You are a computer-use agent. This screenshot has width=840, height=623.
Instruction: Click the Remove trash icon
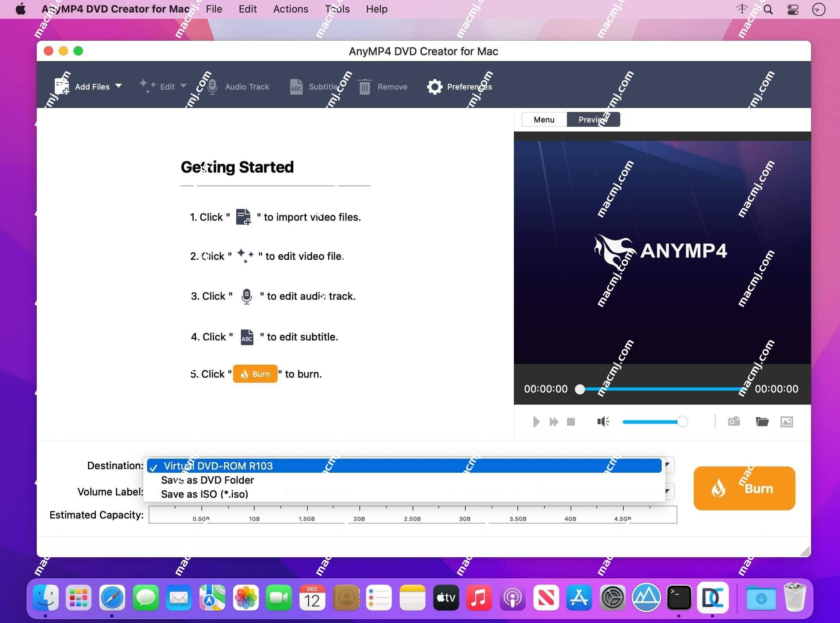tap(365, 87)
